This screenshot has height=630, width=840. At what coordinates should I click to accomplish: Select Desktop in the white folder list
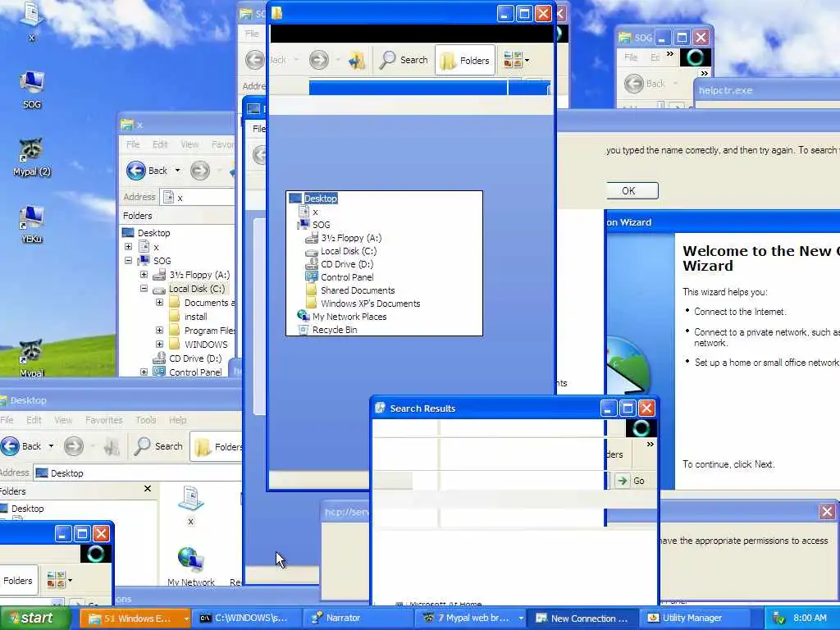[321, 199]
